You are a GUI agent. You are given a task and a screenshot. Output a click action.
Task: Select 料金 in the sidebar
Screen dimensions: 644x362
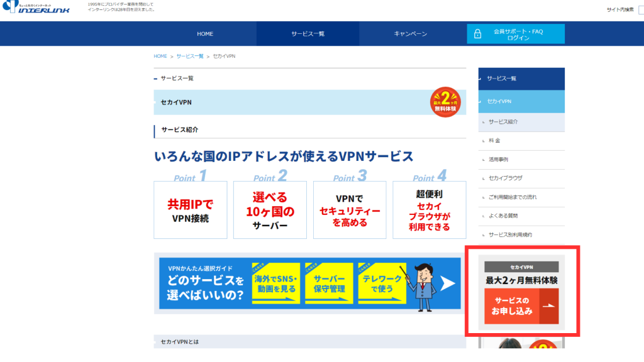[x=494, y=141]
